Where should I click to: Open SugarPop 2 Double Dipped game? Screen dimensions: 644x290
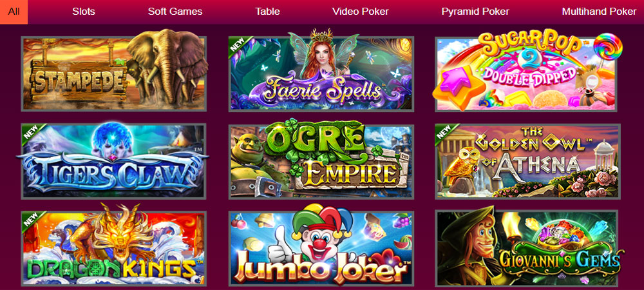coord(527,74)
